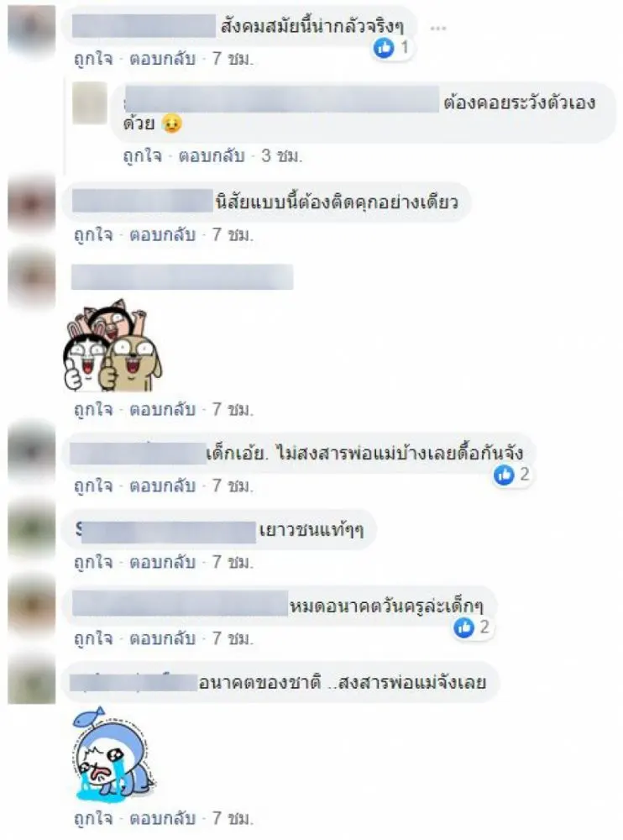Click the like reaction icon on the first comment

click(x=384, y=48)
